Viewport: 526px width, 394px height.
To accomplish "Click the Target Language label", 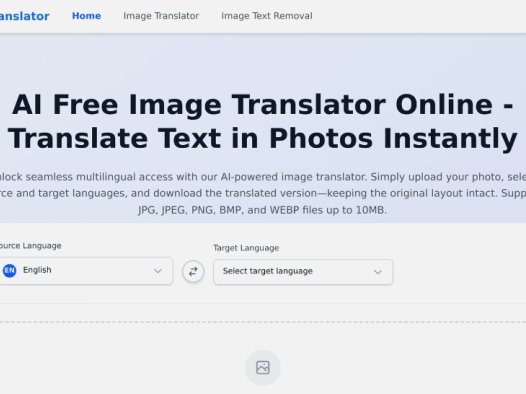I will pos(246,248).
